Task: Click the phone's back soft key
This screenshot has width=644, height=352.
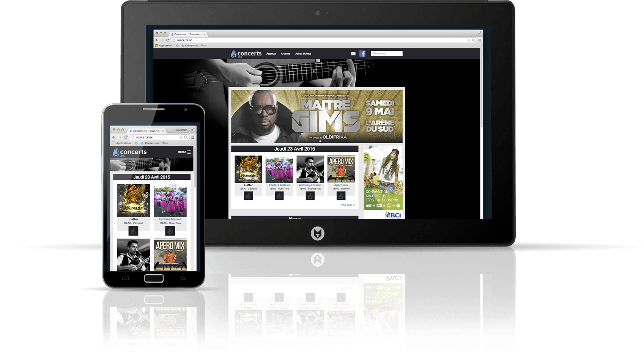Action: pyautogui.click(x=183, y=278)
